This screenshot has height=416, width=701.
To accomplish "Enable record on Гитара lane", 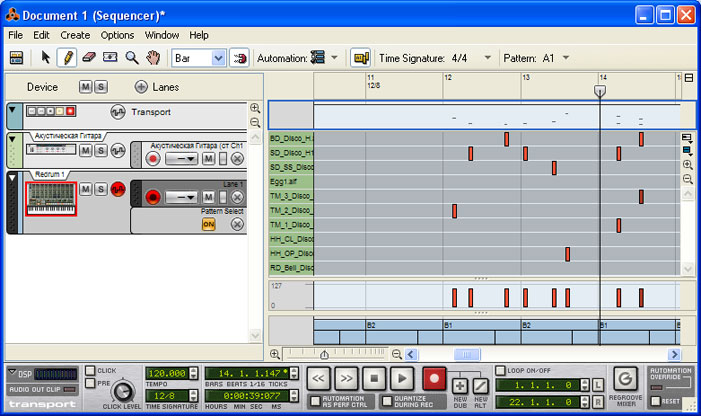I will (153, 159).
